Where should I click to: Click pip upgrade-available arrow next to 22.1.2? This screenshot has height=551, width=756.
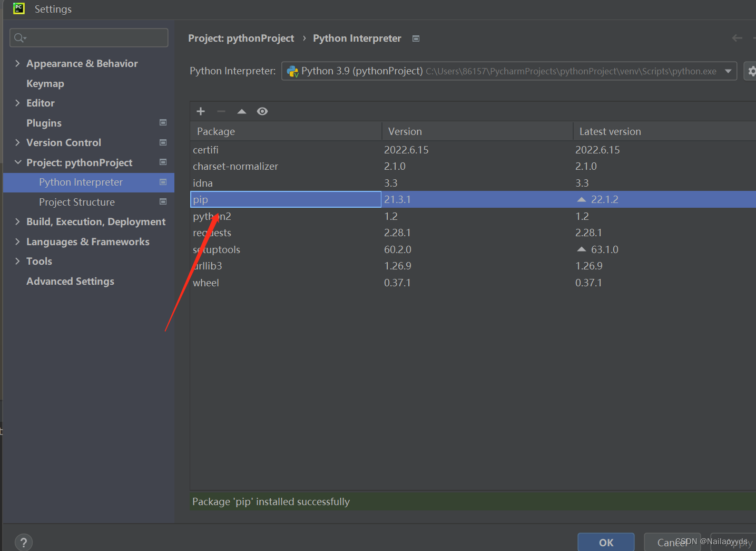point(582,199)
